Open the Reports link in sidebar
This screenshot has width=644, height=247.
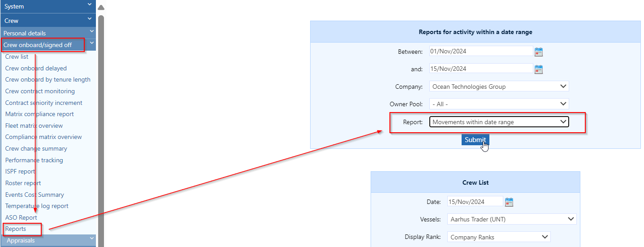[16, 229]
